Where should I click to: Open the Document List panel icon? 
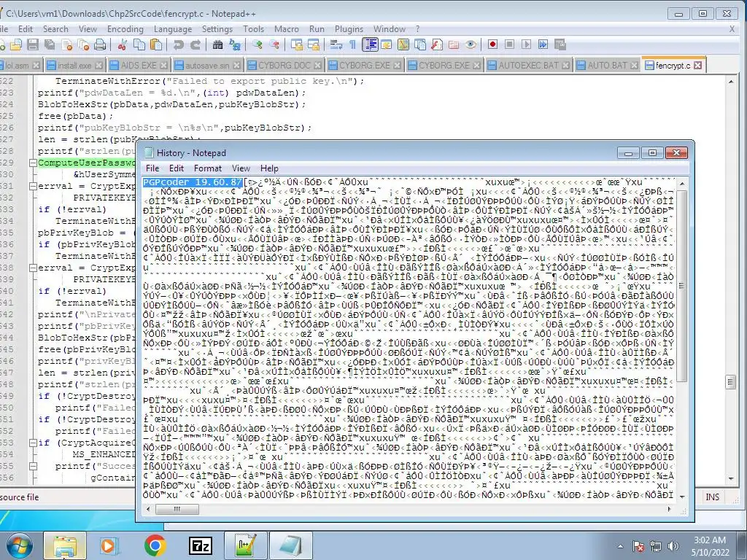tap(419, 44)
